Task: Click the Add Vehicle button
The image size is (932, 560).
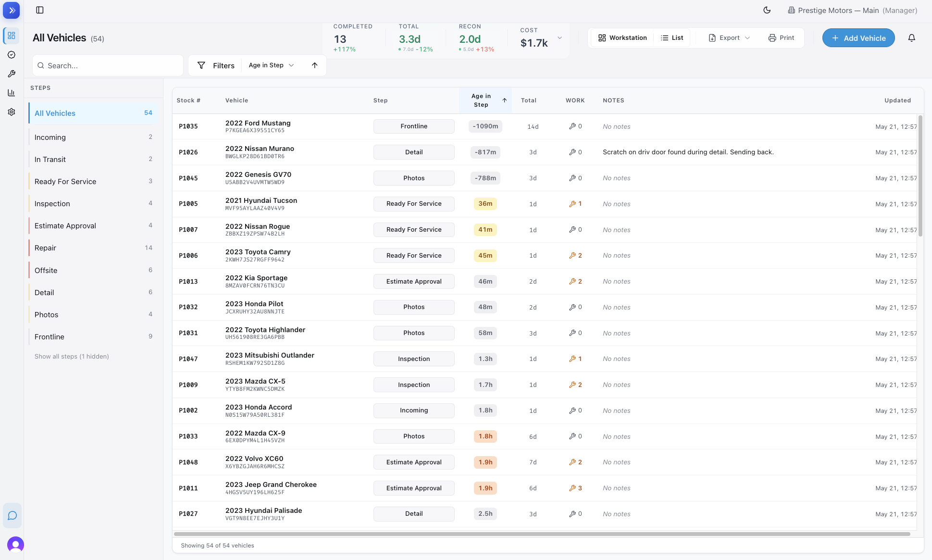Action: pyautogui.click(x=858, y=38)
